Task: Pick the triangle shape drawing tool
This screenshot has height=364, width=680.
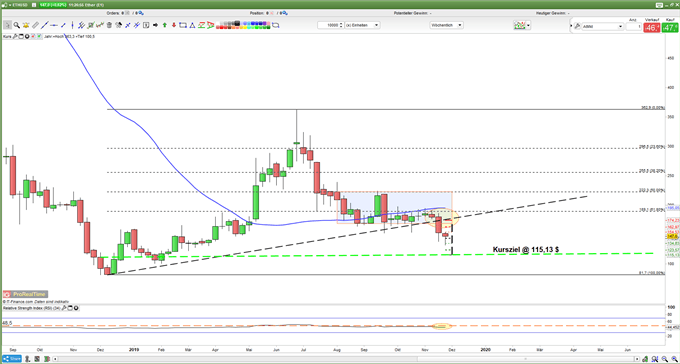Action: [192, 25]
